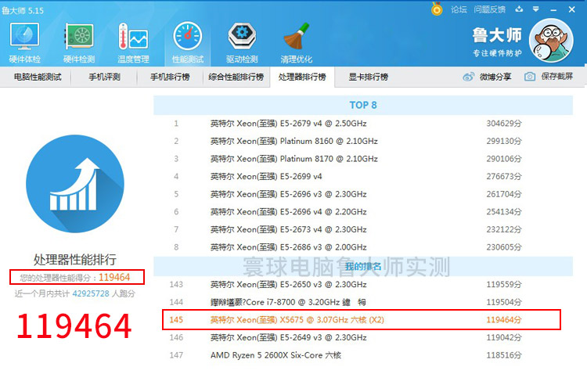Viewport: 587px width, 392px height.
Task: Click score 230605分
Action: pyautogui.click(x=504, y=247)
